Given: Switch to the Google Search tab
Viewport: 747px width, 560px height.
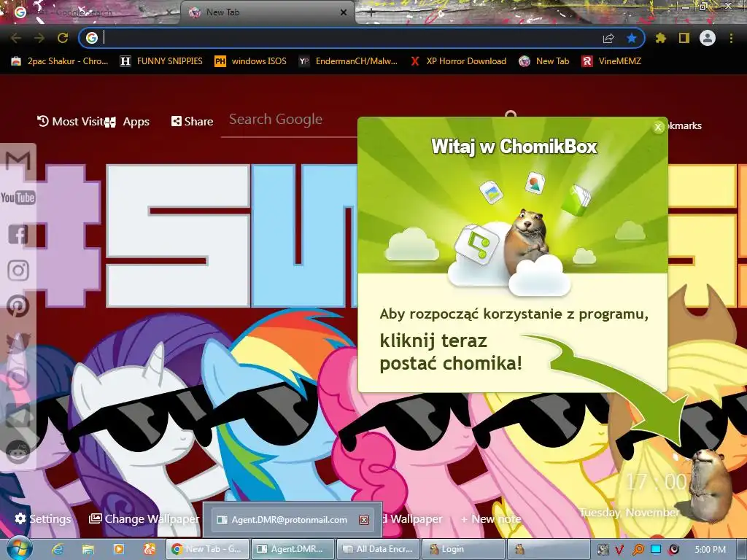Looking at the screenshot, I should [x=90, y=13].
